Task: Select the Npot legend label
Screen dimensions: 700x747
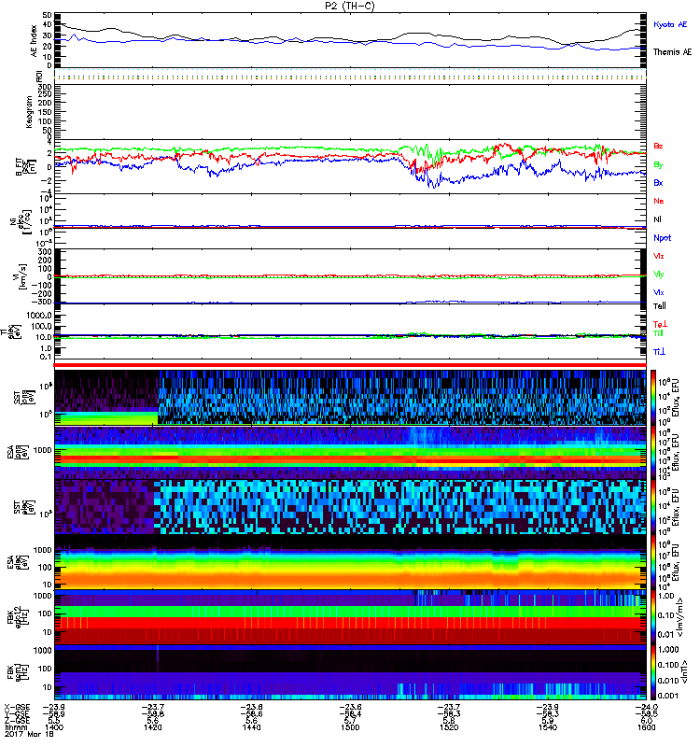Action: point(663,238)
